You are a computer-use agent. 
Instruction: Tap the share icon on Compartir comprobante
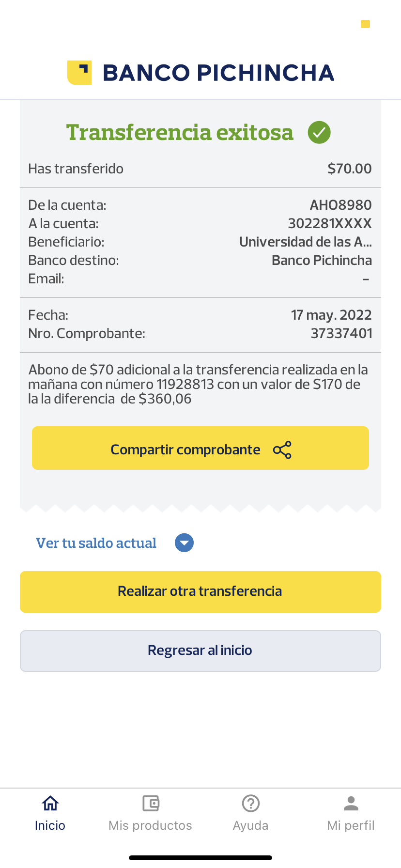click(282, 450)
